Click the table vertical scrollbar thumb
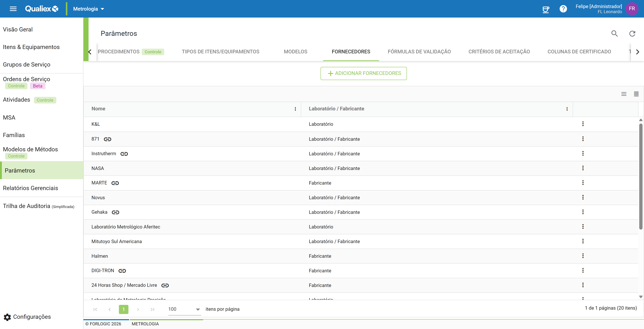The width and height of the screenshot is (644, 329). 641,176
